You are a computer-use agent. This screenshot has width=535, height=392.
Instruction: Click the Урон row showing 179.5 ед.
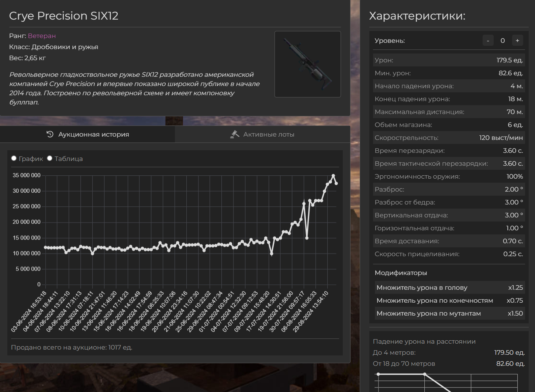(449, 60)
